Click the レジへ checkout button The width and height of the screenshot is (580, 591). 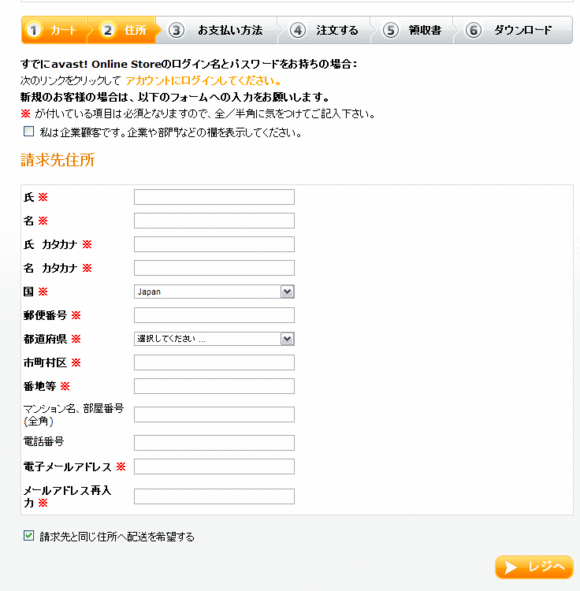coord(534,567)
